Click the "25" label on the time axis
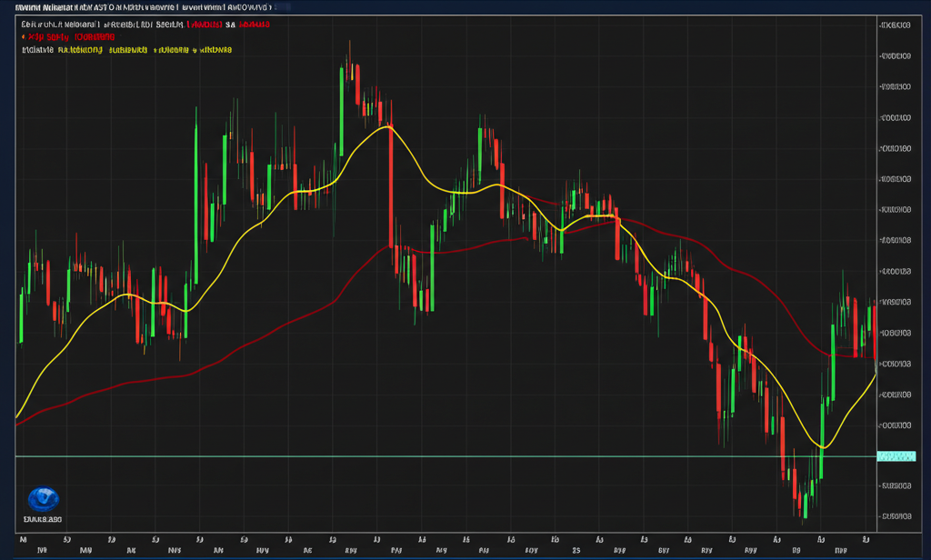931x560 pixels. coord(576,551)
